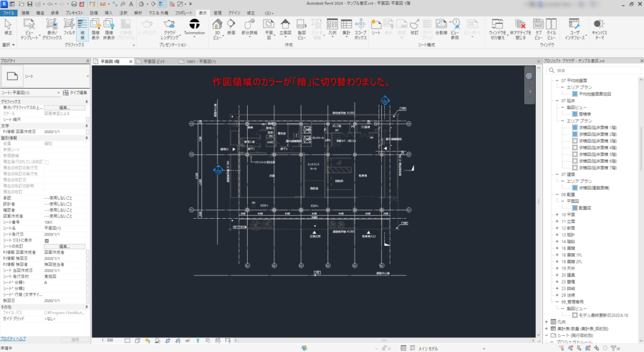This screenshot has width=644, height=352.
Task: Expand the 選択 (Select) panel dropdown
Action: click(8, 45)
